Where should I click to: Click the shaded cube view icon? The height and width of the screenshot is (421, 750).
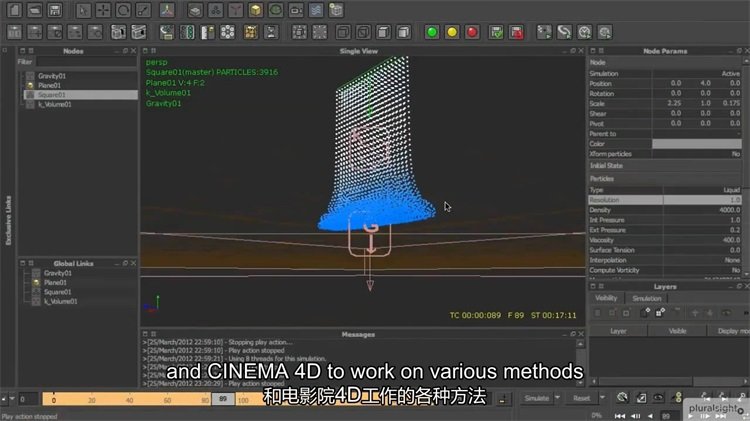click(x=404, y=32)
